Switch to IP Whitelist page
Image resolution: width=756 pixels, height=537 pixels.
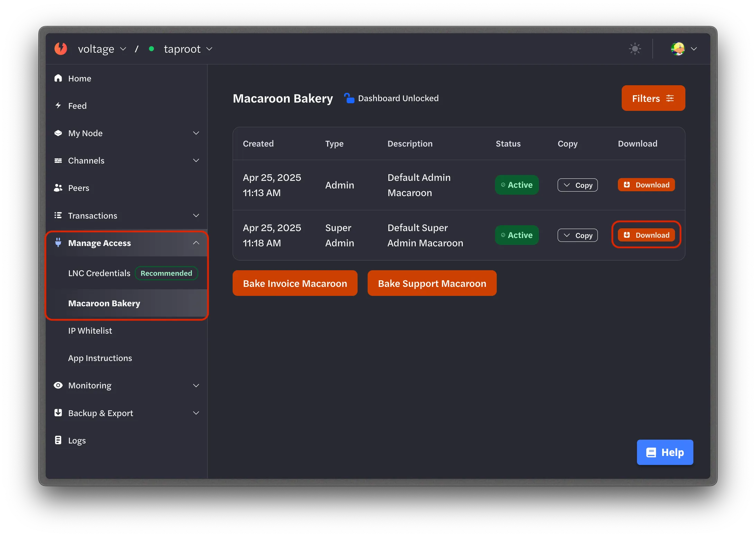tap(90, 330)
